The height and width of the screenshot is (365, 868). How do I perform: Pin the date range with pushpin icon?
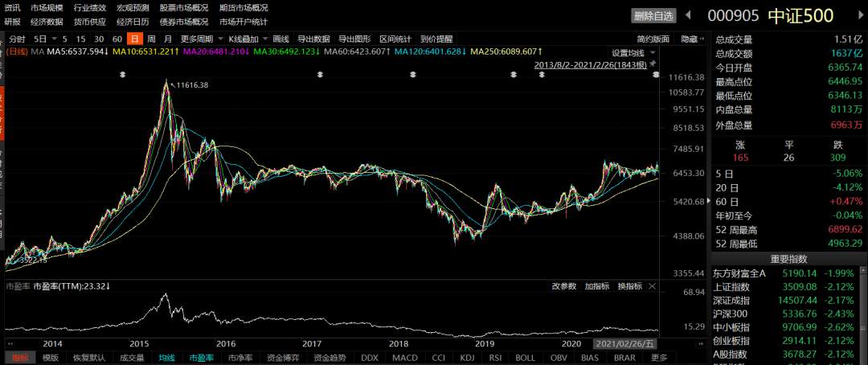pyautogui.click(x=653, y=65)
